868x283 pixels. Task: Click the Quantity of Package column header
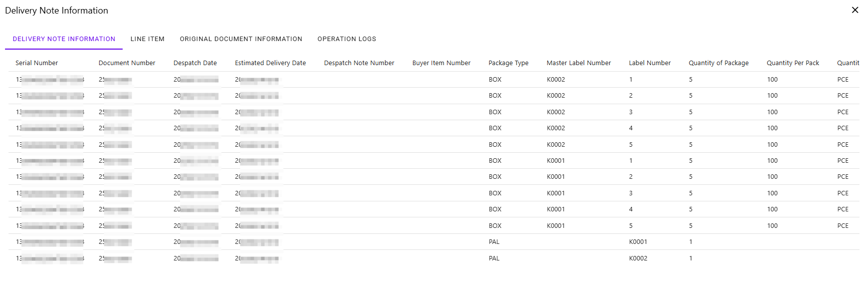718,63
